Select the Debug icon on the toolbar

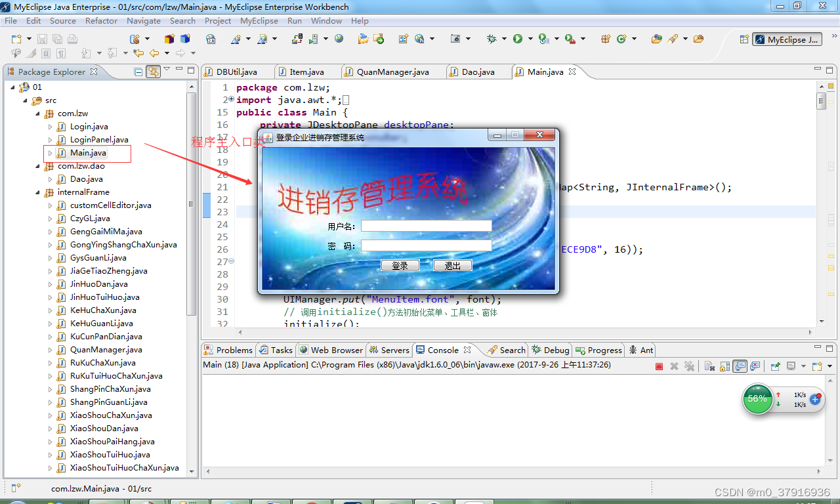click(x=491, y=38)
